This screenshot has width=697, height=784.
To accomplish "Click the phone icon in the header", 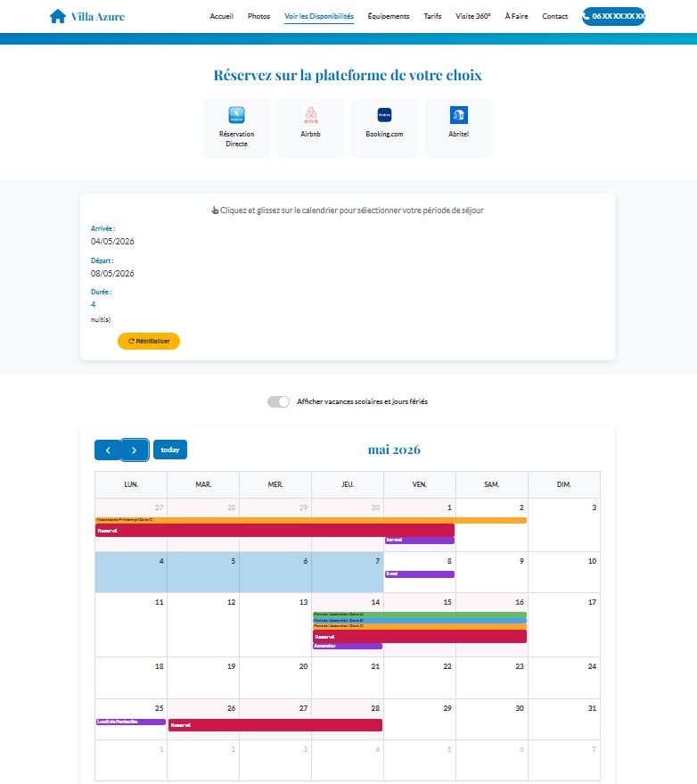I will pyautogui.click(x=589, y=16).
